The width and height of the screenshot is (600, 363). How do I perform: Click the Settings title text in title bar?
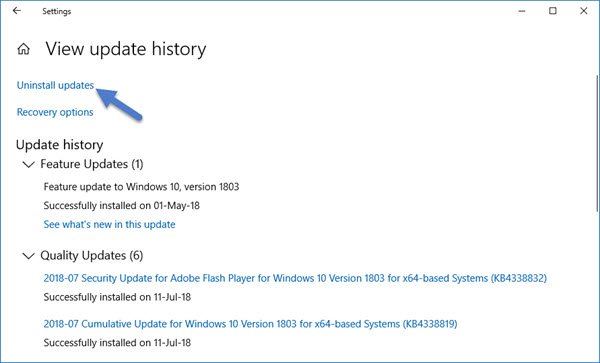57,11
